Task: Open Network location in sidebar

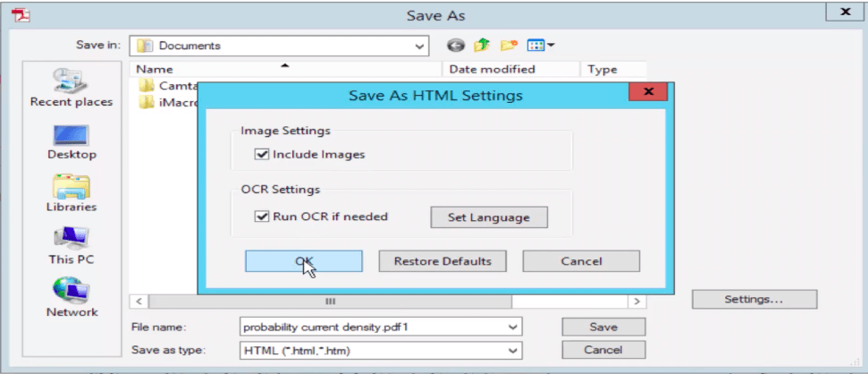Action: click(72, 297)
